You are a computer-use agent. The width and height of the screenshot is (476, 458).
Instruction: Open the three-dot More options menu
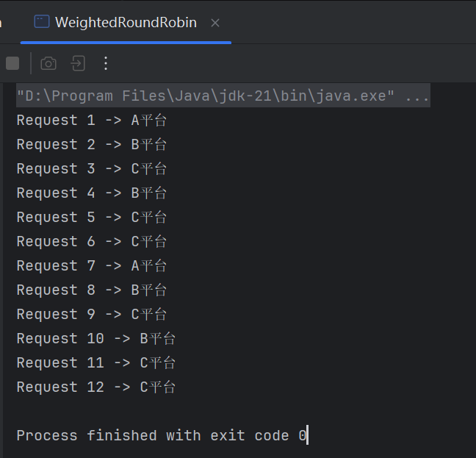(x=106, y=63)
